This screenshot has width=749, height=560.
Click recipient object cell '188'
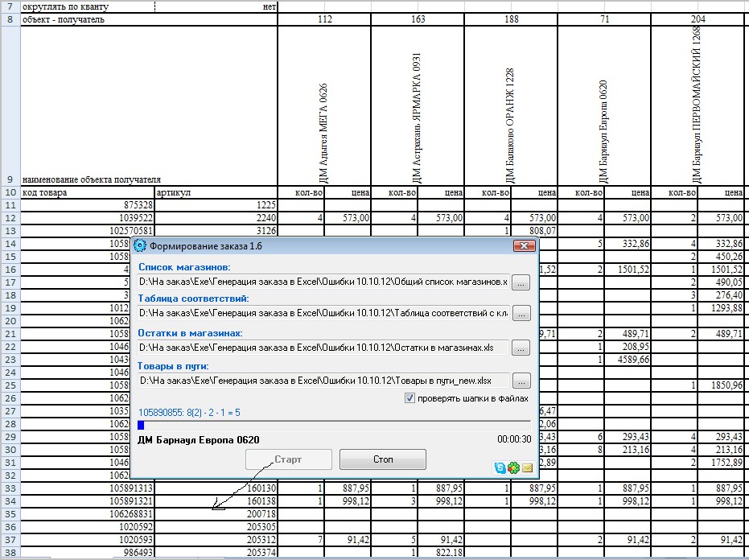[511, 19]
